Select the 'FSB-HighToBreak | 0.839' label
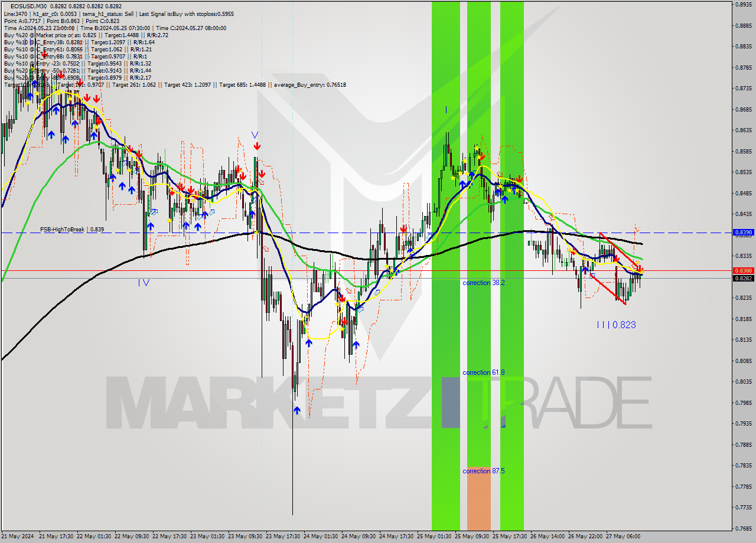The width and height of the screenshot is (756, 543). (x=72, y=229)
